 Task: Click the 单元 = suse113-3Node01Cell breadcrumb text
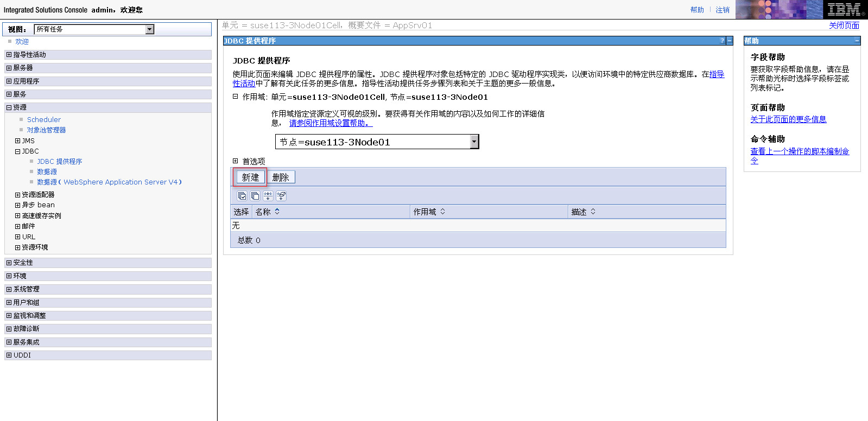(282, 25)
